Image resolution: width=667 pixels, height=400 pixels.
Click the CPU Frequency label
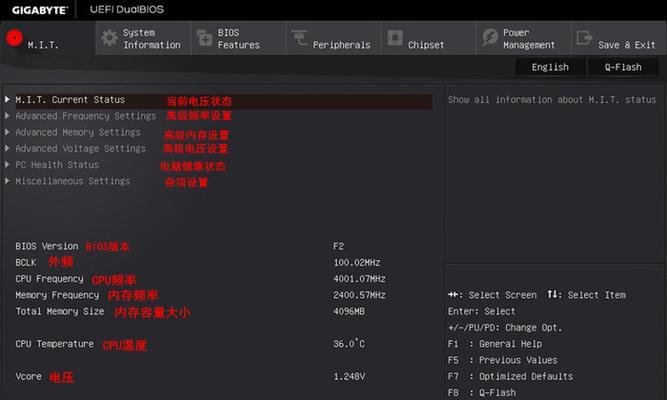[x=49, y=279]
